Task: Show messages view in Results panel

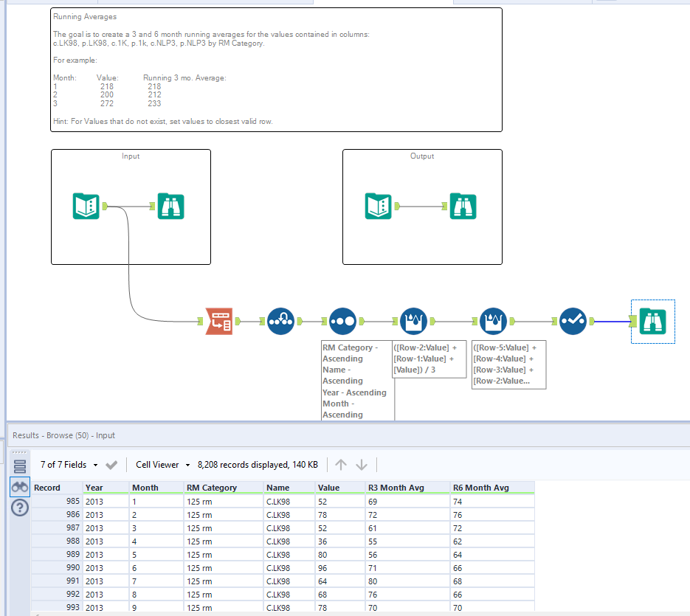Action: (x=20, y=466)
